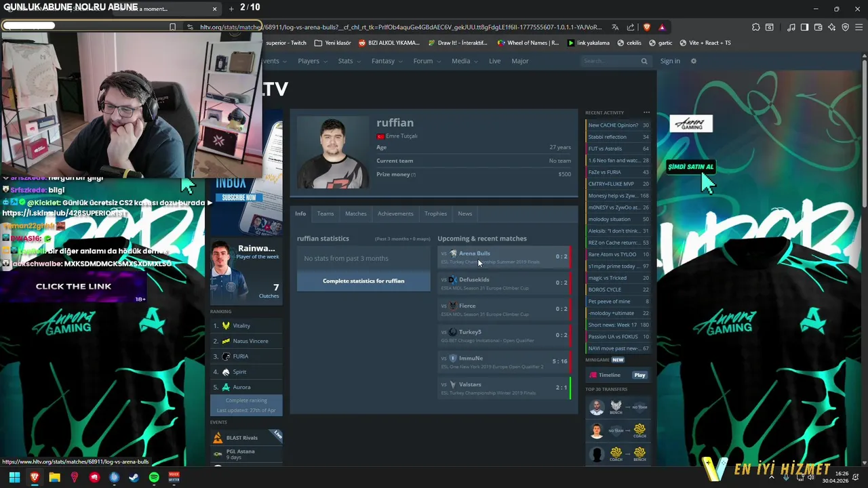Open Spotify from the taskbar
868x488 pixels.
tap(154, 477)
